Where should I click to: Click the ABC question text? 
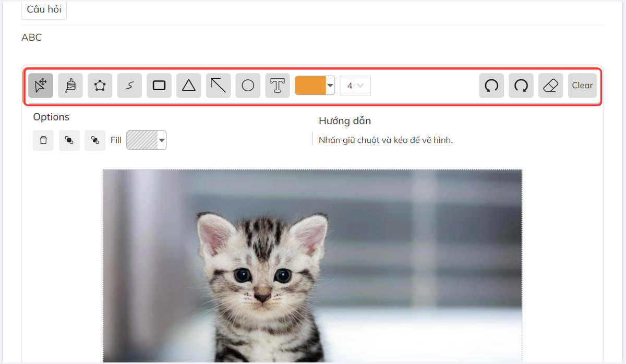coord(32,38)
